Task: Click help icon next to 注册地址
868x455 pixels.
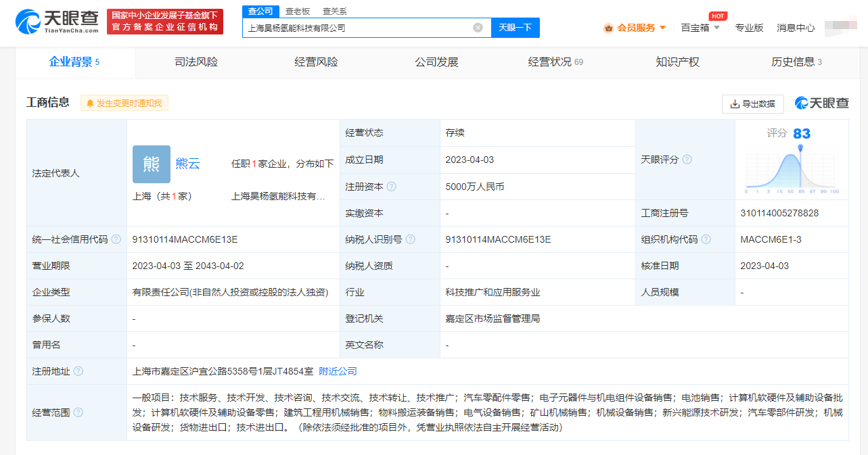Action: (78, 371)
